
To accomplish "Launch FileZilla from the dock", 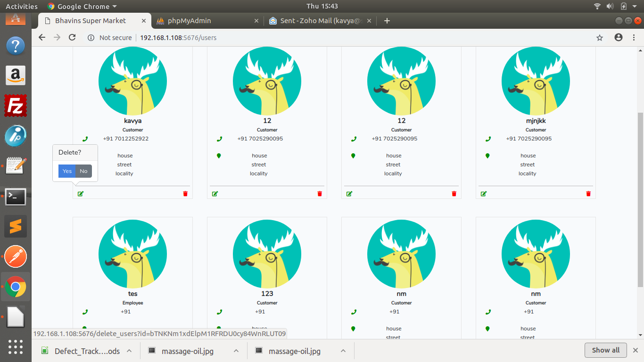I will [x=16, y=106].
